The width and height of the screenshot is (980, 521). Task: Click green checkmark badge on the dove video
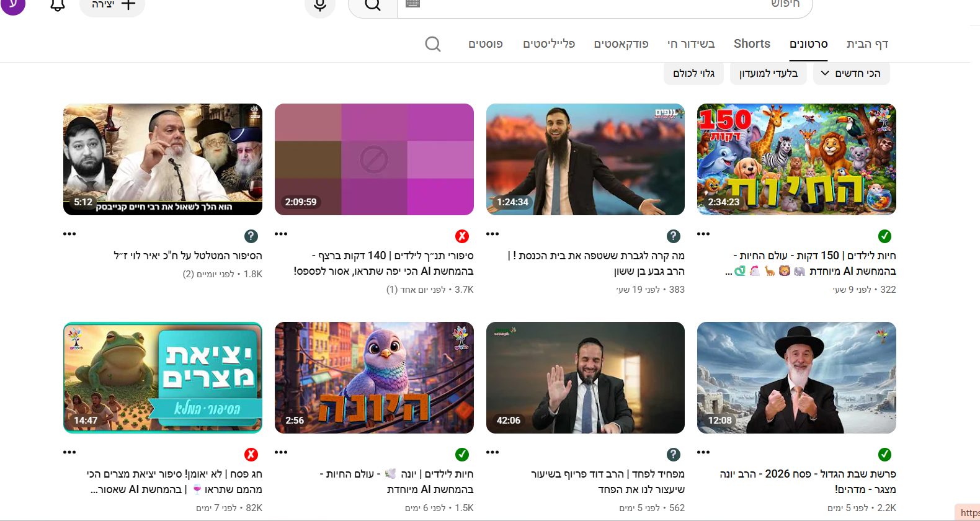tap(462, 455)
